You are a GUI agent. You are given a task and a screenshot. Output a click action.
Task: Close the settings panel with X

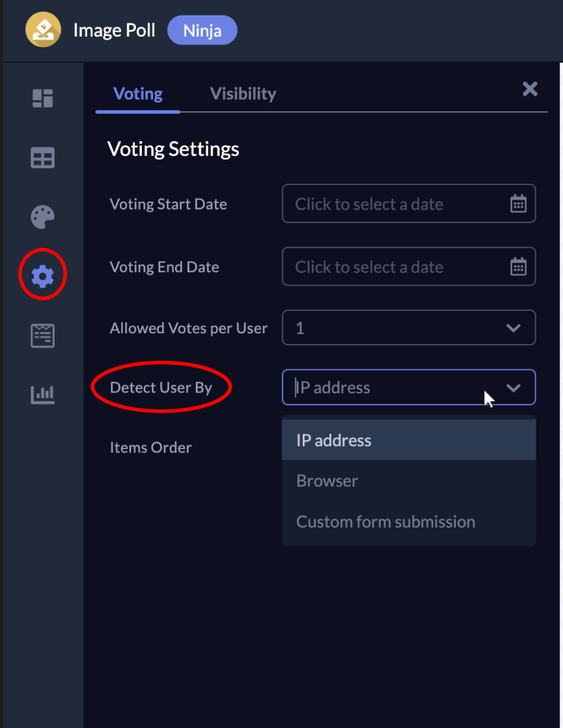[530, 89]
